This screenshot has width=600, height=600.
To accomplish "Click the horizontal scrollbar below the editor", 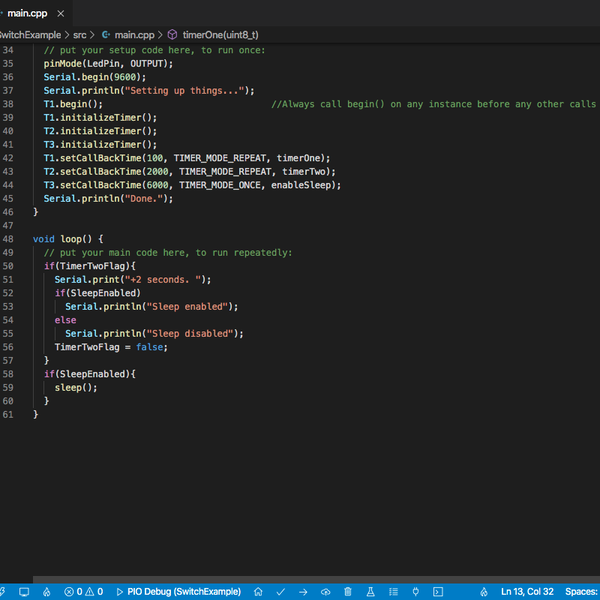I will point(300,579).
